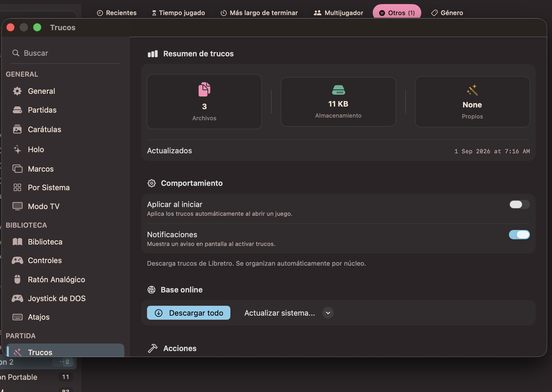Image resolution: width=552 pixels, height=392 pixels.
Task: Click the search magnifier icon
Action: click(x=16, y=53)
